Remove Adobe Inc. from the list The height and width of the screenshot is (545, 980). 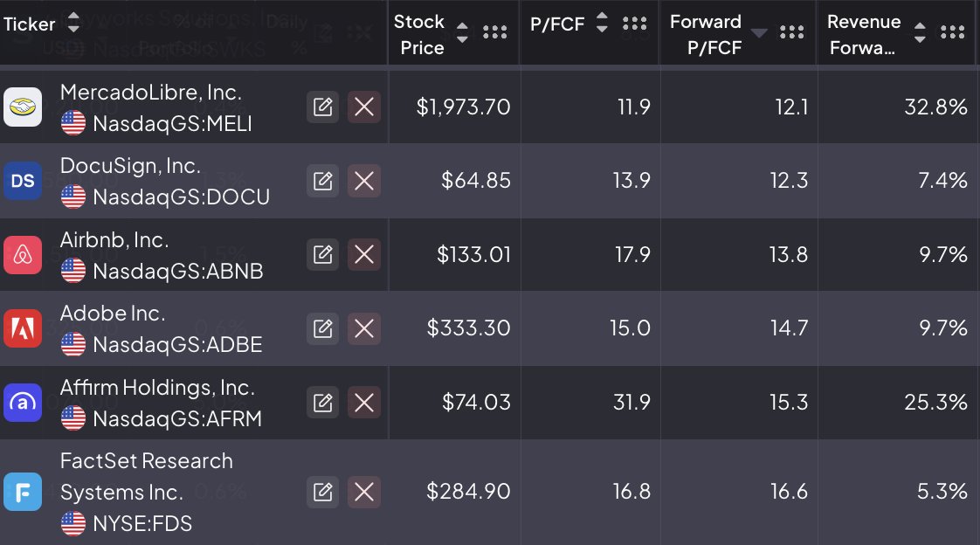point(364,328)
